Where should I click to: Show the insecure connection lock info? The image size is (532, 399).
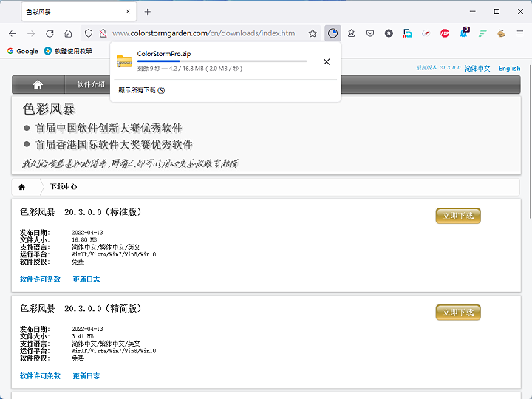click(x=103, y=33)
